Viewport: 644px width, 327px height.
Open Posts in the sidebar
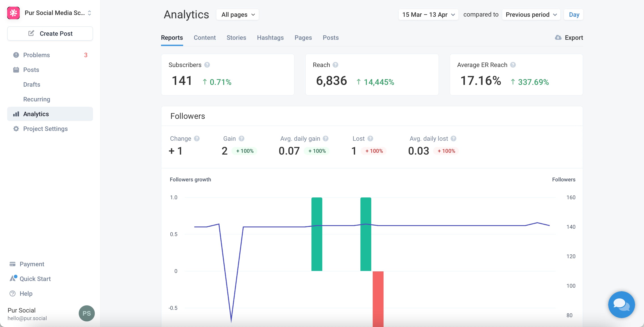(50, 70)
